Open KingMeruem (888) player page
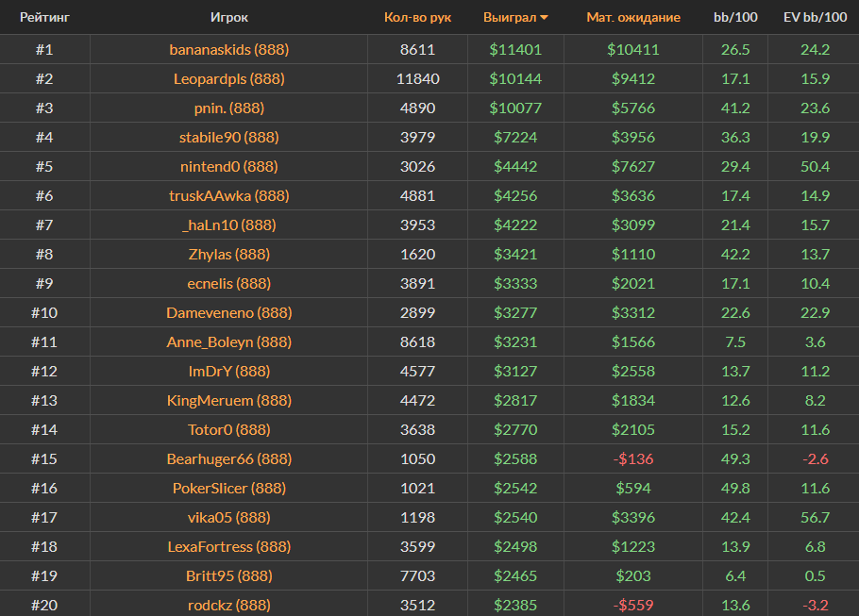The image size is (859, 616). [229, 400]
